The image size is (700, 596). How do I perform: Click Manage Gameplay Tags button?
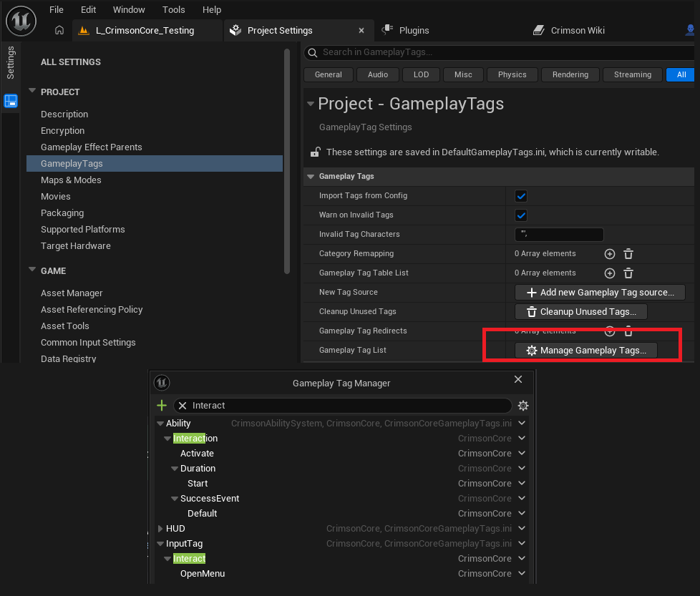pyautogui.click(x=586, y=351)
